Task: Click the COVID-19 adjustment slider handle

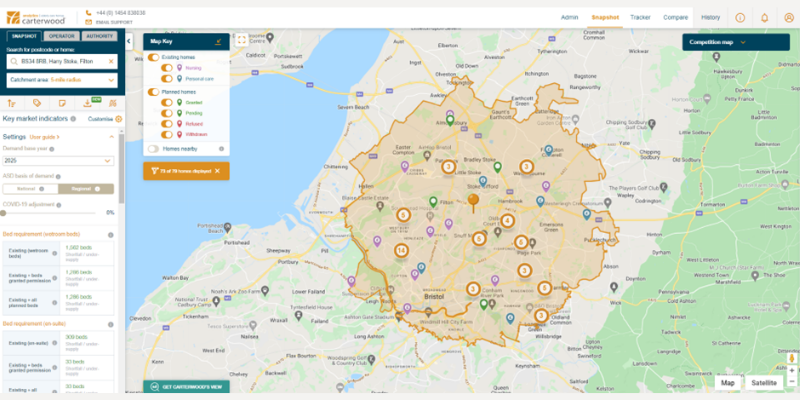Action: (3, 213)
